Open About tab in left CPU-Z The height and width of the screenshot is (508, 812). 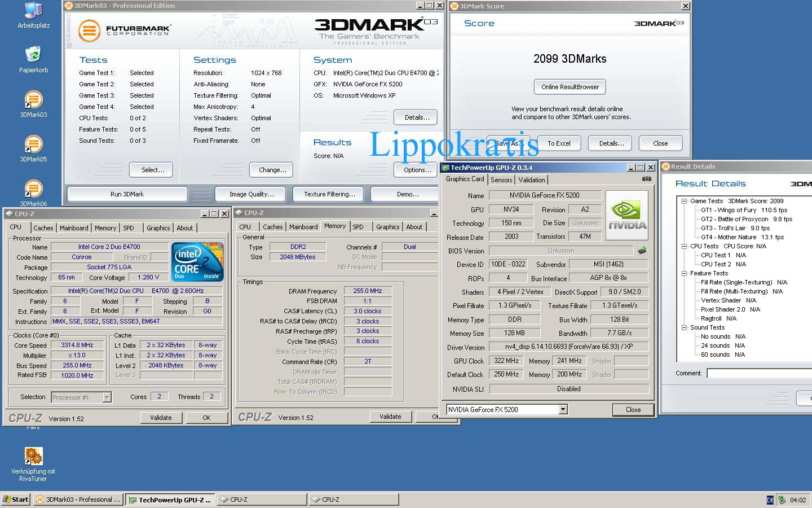185,228
